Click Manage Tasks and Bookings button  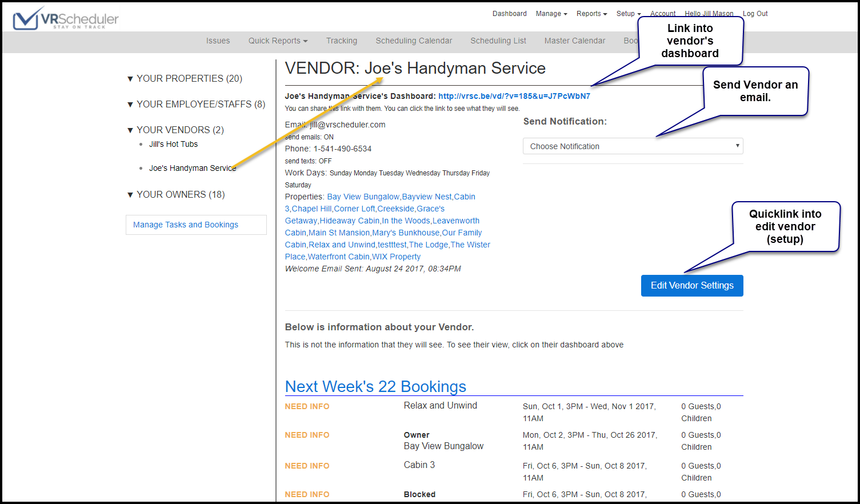(196, 225)
